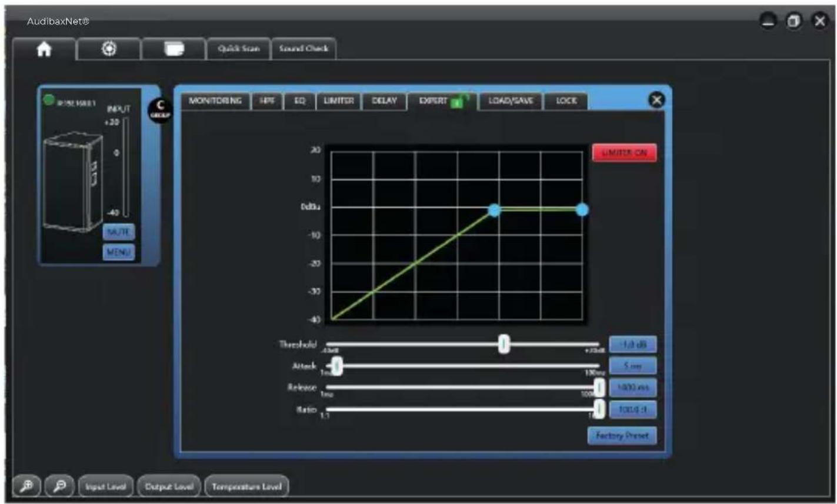Screen dimensions: 837x504
Task: Click the Release 1000 ms value field
Action: tap(633, 388)
